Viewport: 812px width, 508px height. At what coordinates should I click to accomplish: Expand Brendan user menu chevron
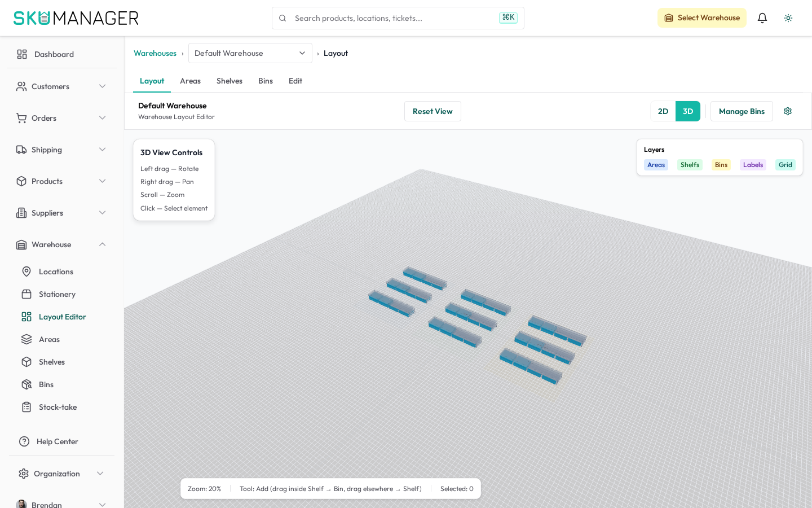point(103,504)
